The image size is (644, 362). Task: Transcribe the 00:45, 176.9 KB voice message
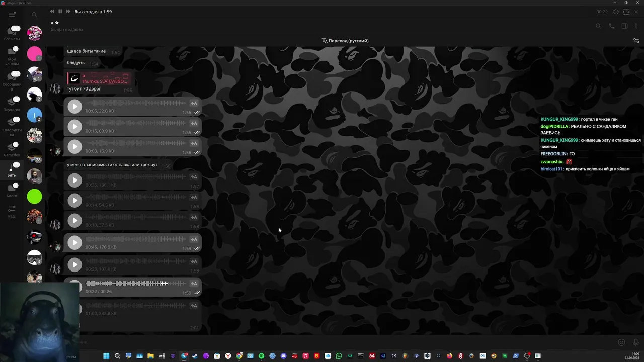tap(194, 239)
